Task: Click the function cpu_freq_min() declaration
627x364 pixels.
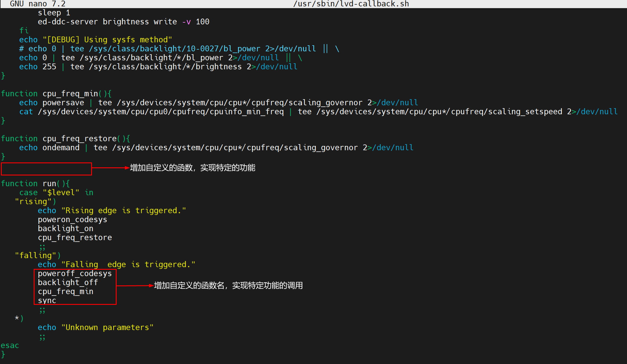Action: [x=56, y=94]
